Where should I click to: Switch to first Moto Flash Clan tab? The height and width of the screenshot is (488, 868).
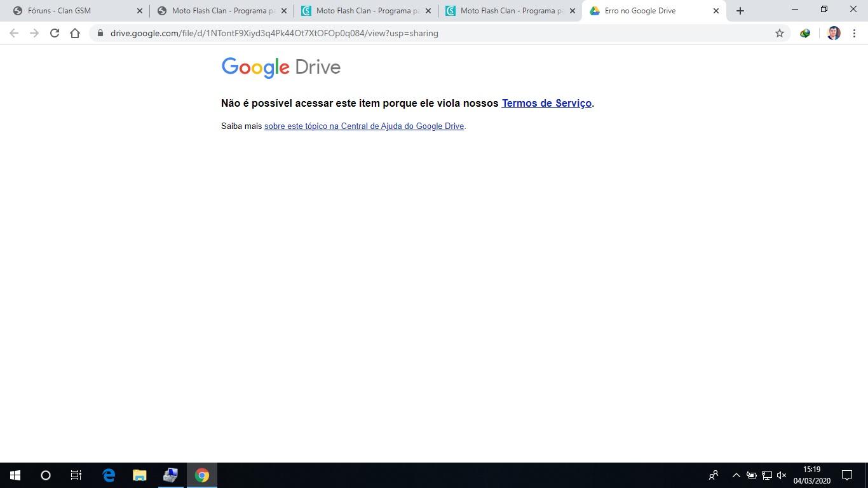tap(221, 11)
